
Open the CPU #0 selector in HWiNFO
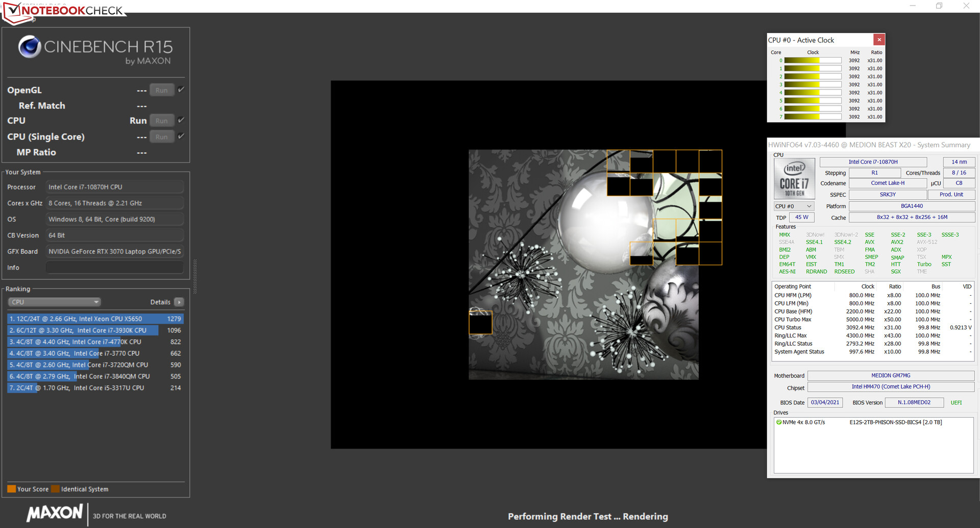793,206
